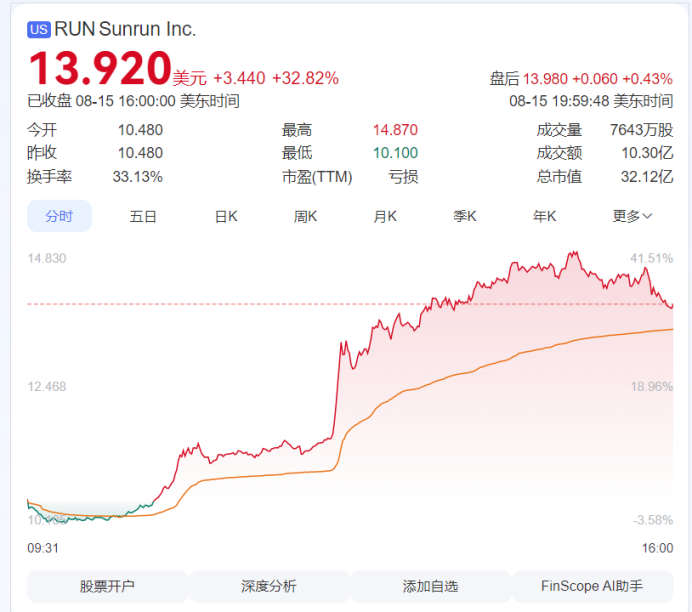Image resolution: width=692 pixels, height=612 pixels.
Task: Click the 成交量 value 7643万股
Action: [642, 130]
